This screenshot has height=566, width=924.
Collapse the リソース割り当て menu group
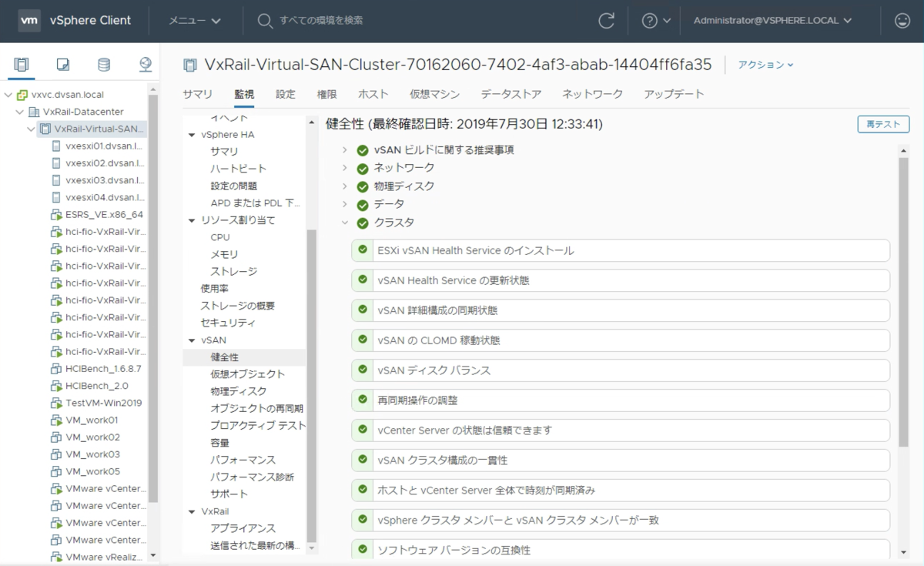coord(192,220)
